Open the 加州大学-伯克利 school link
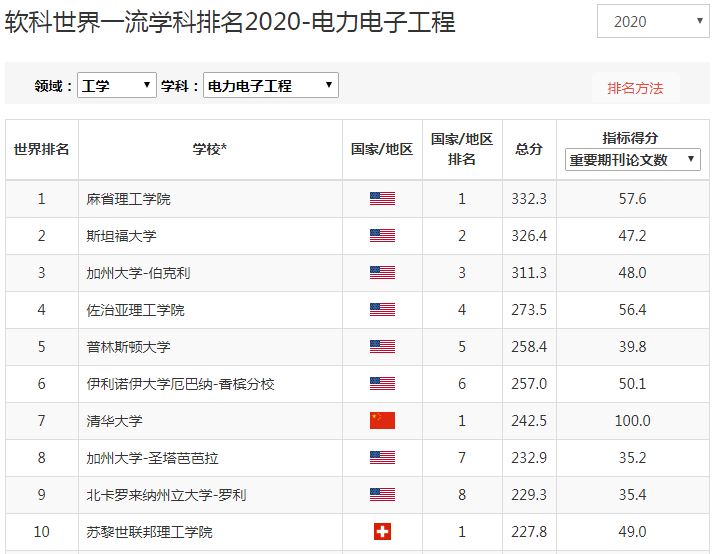Viewport: 714px width, 554px height. pos(138,273)
